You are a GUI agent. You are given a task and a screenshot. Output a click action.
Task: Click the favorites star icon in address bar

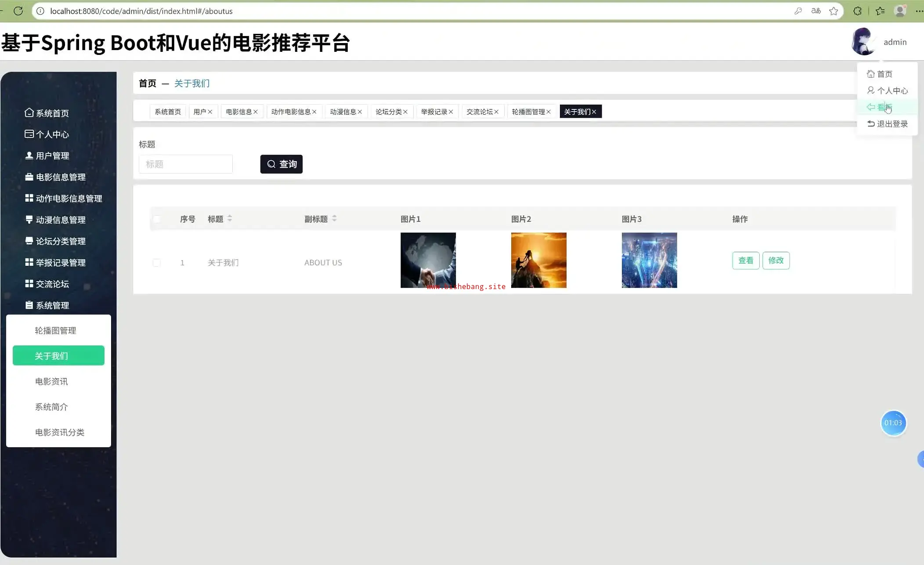click(834, 11)
